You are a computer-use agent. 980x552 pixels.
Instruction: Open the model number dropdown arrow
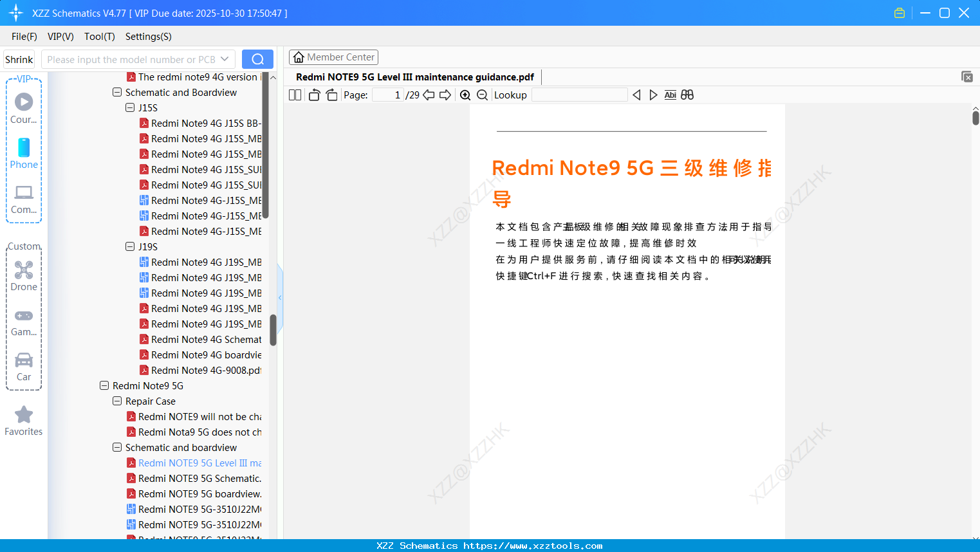[225, 59]
